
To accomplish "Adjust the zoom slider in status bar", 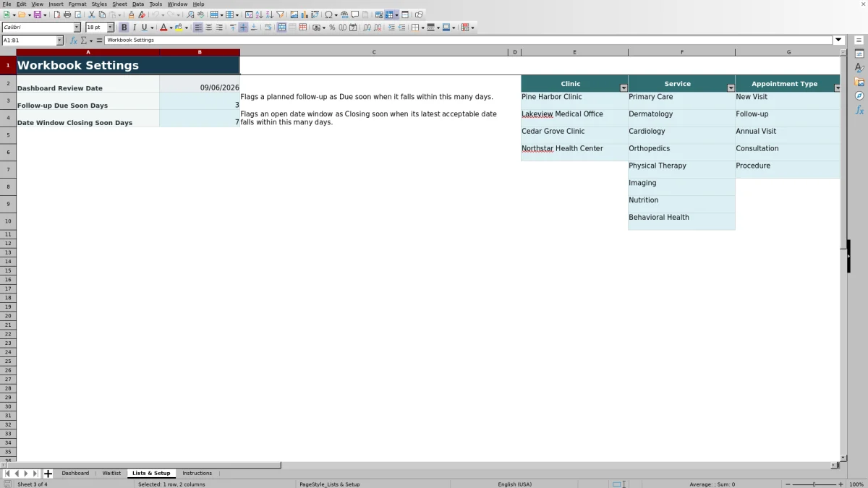I will 814,484.
